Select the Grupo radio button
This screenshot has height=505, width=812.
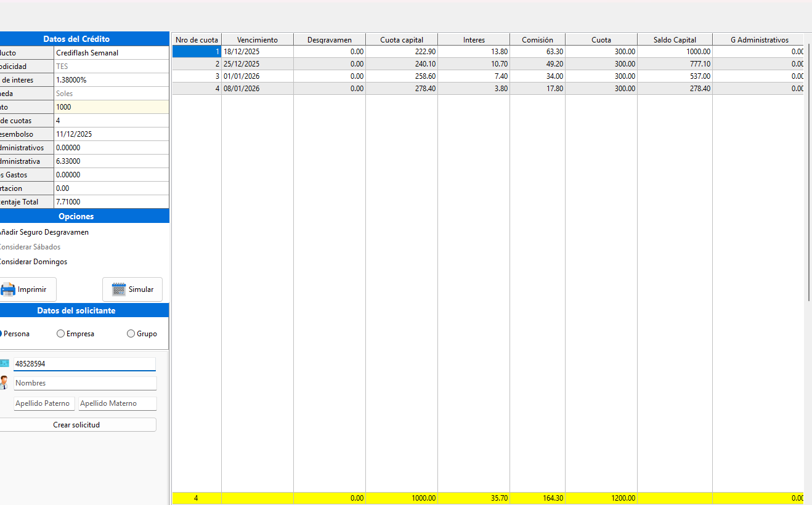coord(131,334)
